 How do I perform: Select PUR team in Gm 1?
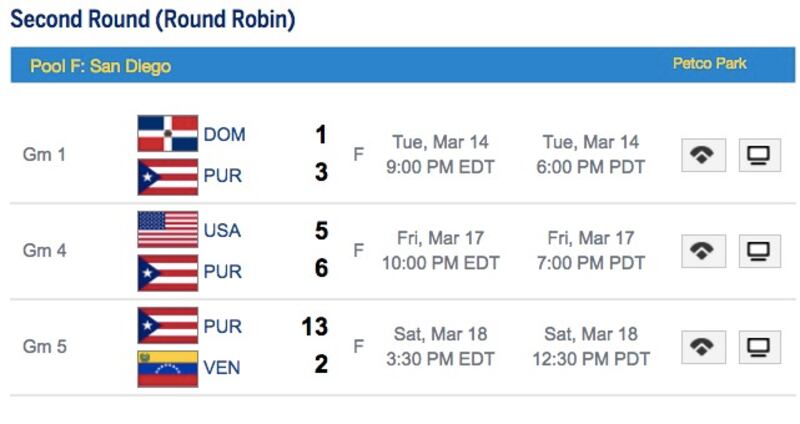(222, 176)
